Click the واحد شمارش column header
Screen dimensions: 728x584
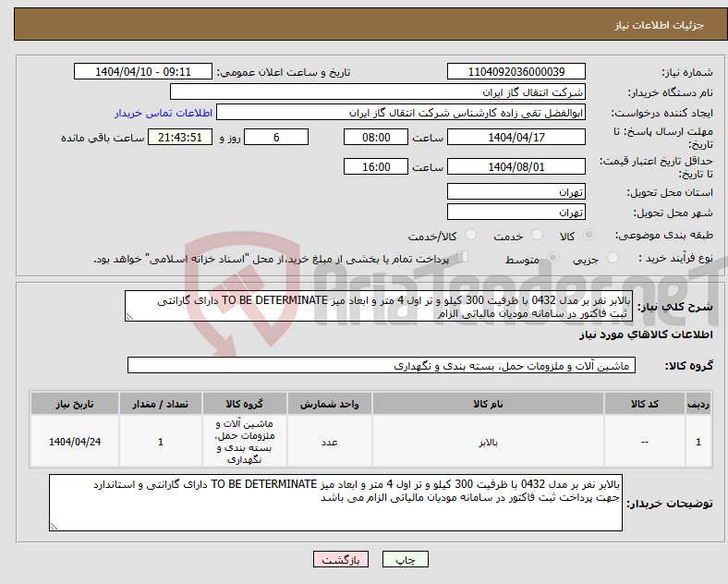(329, 404)
